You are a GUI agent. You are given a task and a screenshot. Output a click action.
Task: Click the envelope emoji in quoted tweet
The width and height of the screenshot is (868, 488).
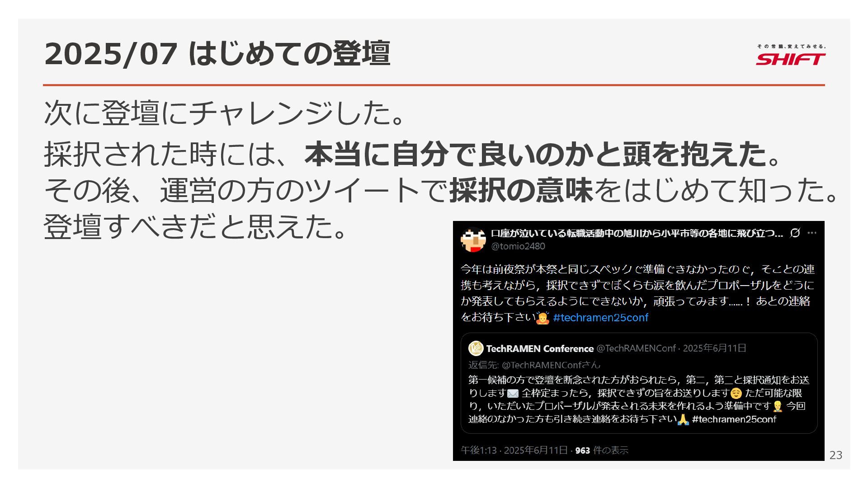[513, 394]
